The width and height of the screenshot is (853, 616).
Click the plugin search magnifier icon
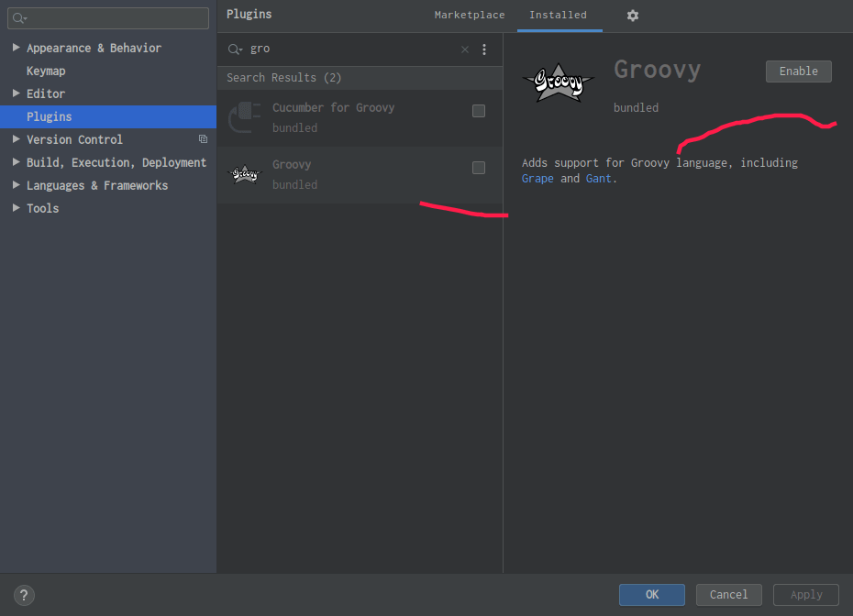[x=236, y=49]
